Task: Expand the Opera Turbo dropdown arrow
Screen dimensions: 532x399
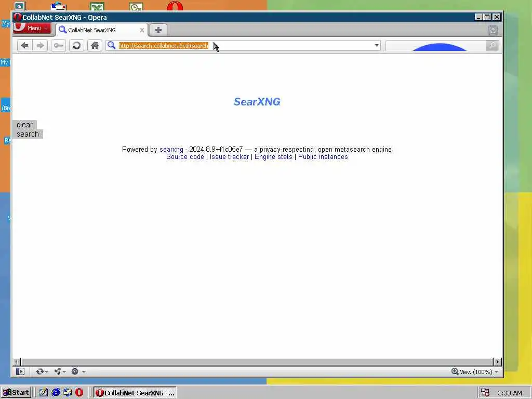Action: (x=84, y=372)
